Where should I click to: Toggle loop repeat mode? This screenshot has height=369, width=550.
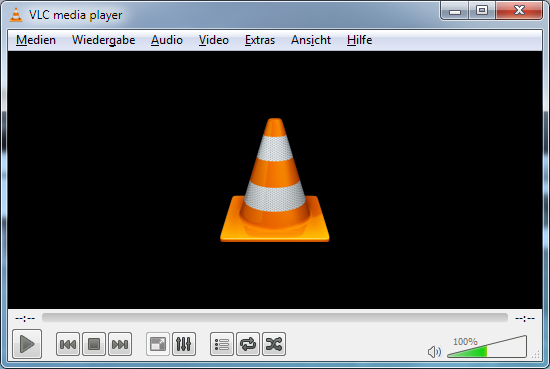click(x=248, y=344)
